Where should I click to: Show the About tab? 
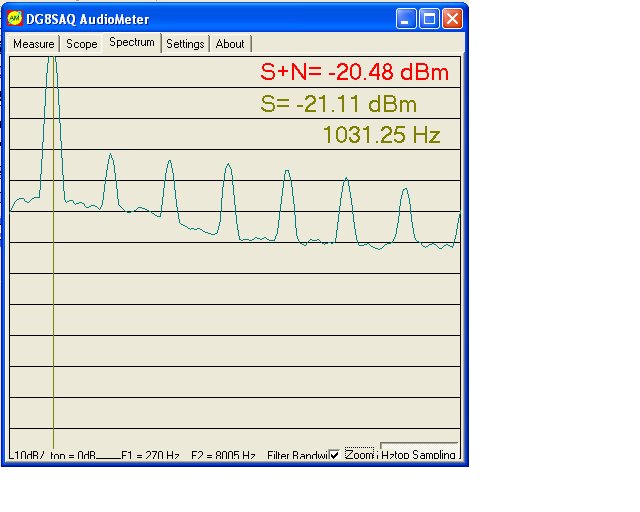pyautogui.click(x=230, y=44)
